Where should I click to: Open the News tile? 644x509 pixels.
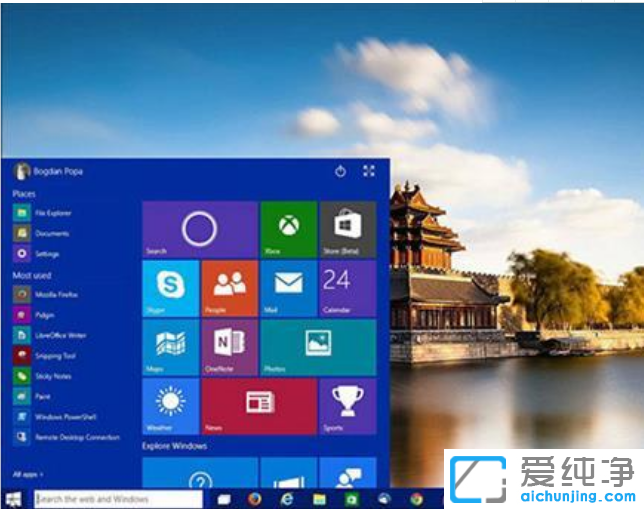pos(260,406)
